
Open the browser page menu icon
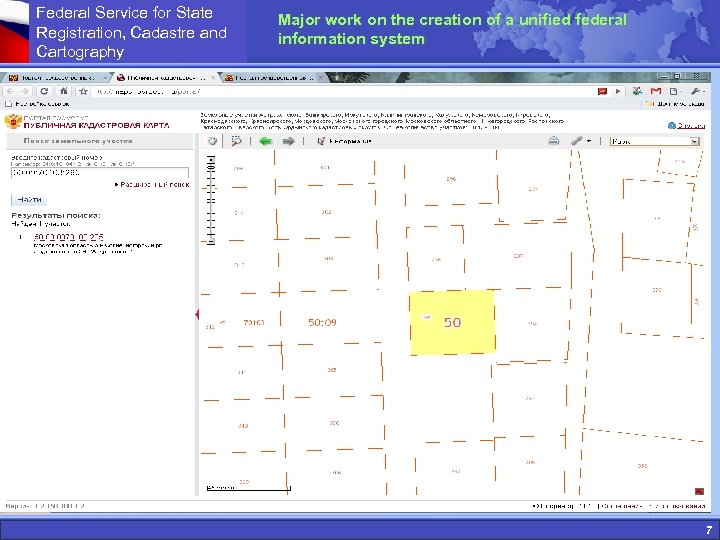[x=675, y=91]
